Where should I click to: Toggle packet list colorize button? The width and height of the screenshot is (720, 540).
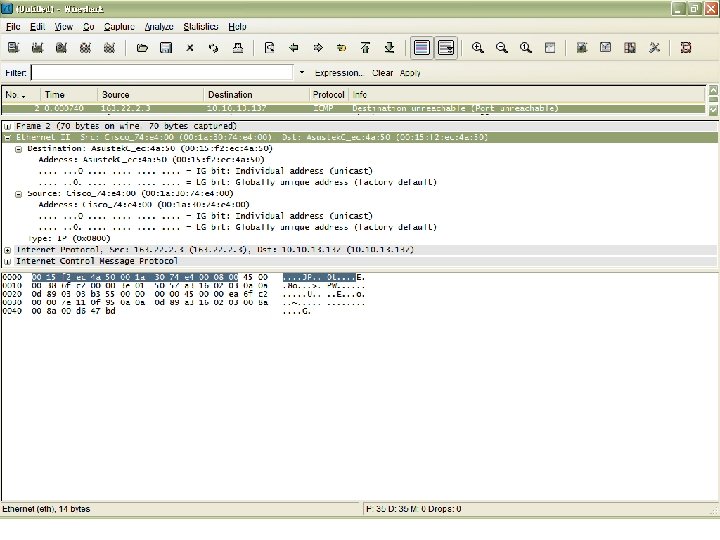422,48
